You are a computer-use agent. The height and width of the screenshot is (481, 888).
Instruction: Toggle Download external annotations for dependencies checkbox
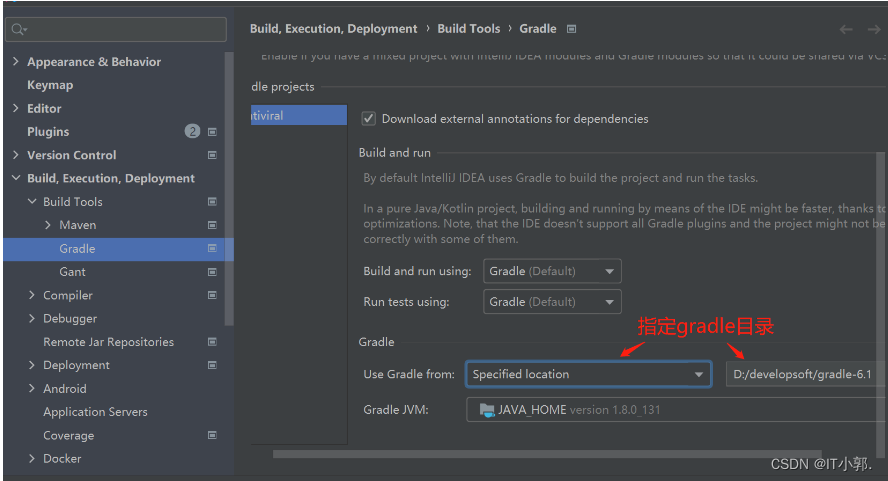pos(369,119)
